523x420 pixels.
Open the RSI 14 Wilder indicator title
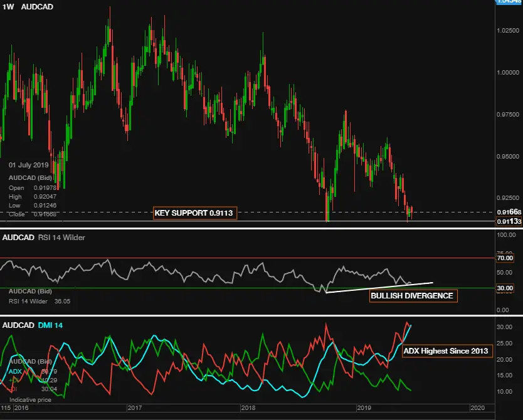(x=61, y=238)
